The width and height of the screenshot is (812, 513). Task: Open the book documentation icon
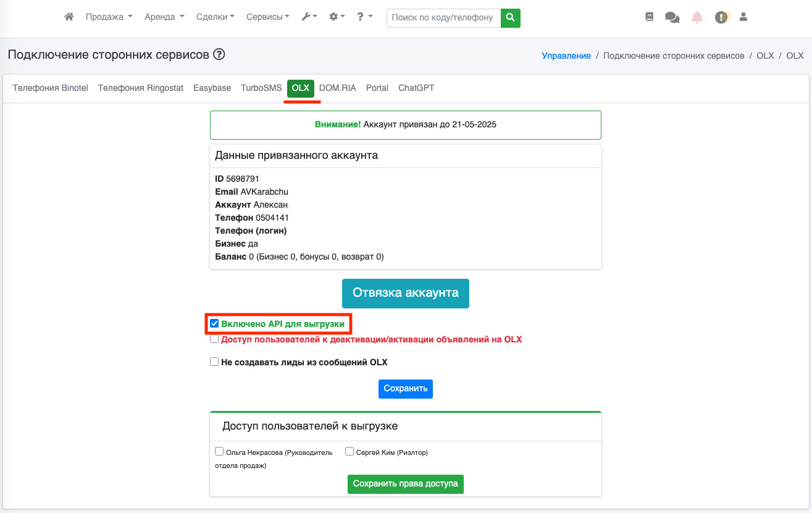[x=649, y=17]
